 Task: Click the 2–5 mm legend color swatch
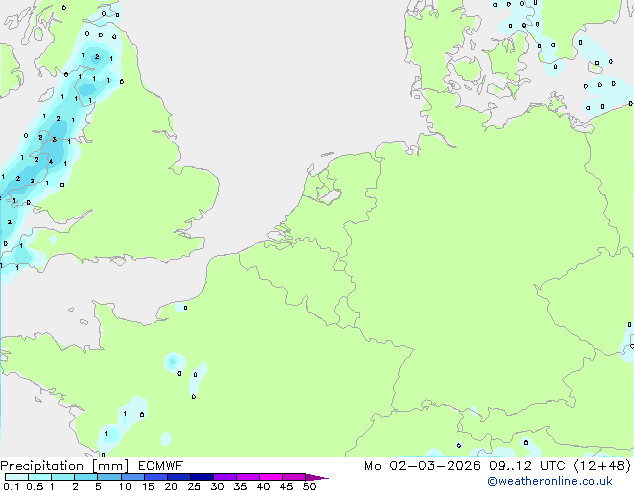point(86,477)
